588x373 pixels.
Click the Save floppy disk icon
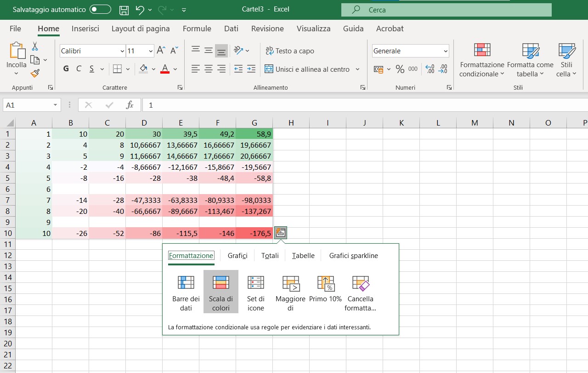point(124,10)
